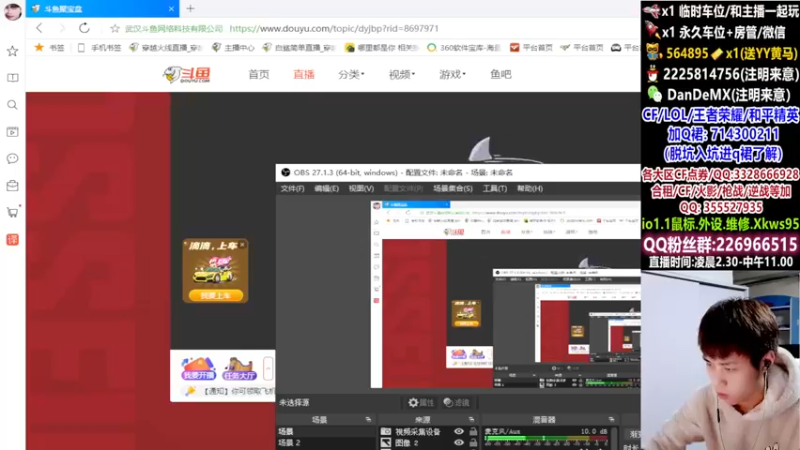Open chat bubble icon in browser sidebar
This screenshot has width=800, height=450.
coord(12,159)
